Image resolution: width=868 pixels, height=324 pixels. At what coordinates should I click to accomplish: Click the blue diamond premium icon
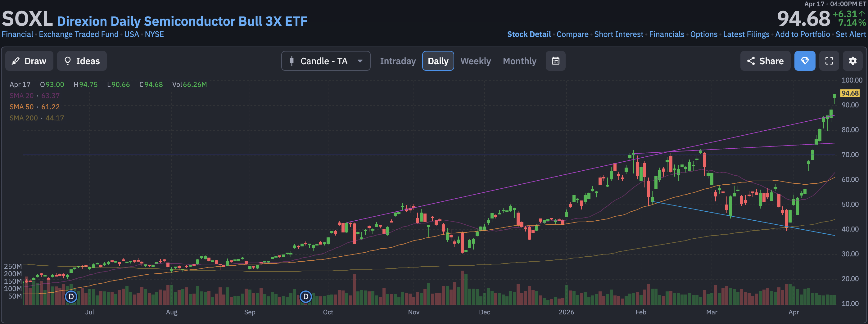pos(805,61)
